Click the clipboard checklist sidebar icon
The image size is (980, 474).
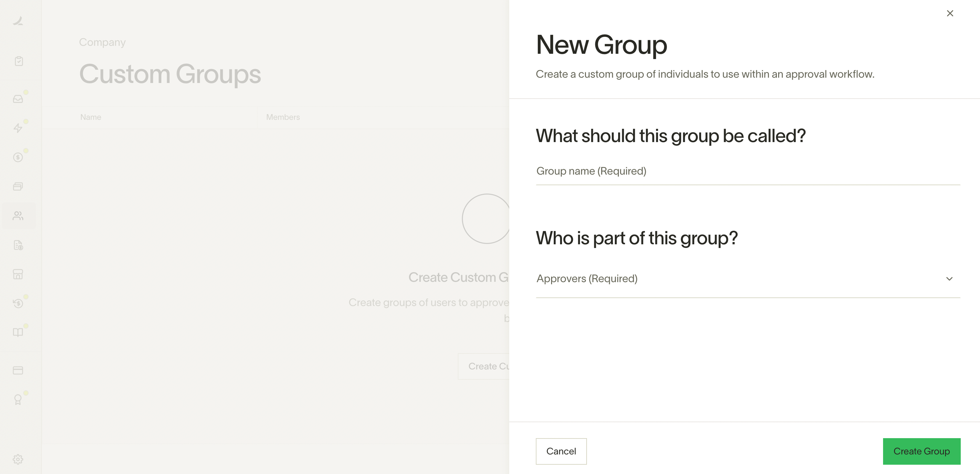19,61
